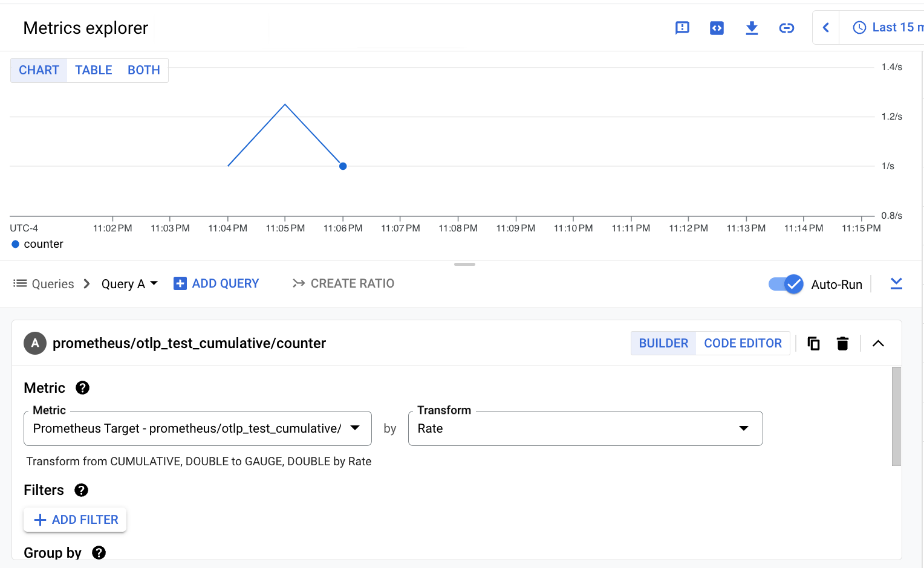Duplicate Query A using the copy icon
Screen dimensions: 924x568
click(x=813, y=343)
